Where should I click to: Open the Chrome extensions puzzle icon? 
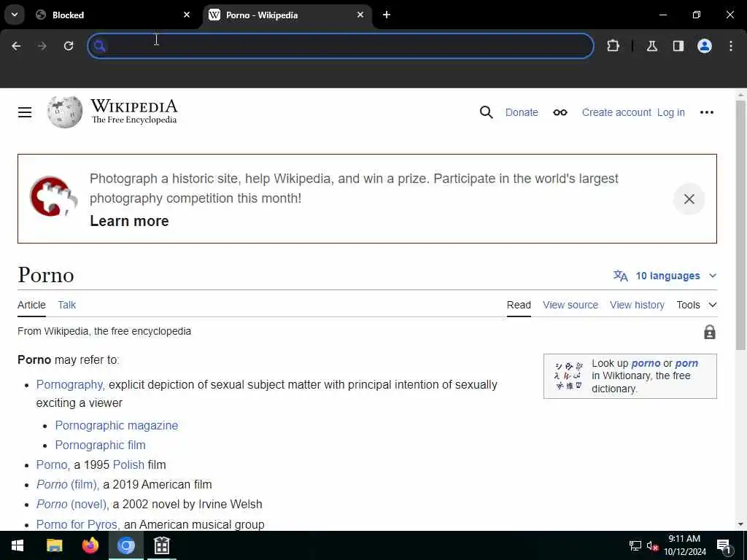point(613,46)
